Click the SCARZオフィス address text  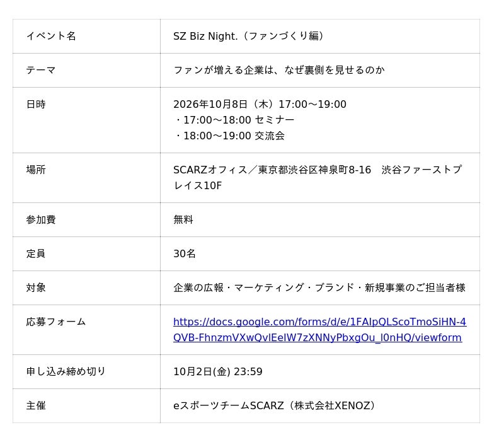[318, 178]
